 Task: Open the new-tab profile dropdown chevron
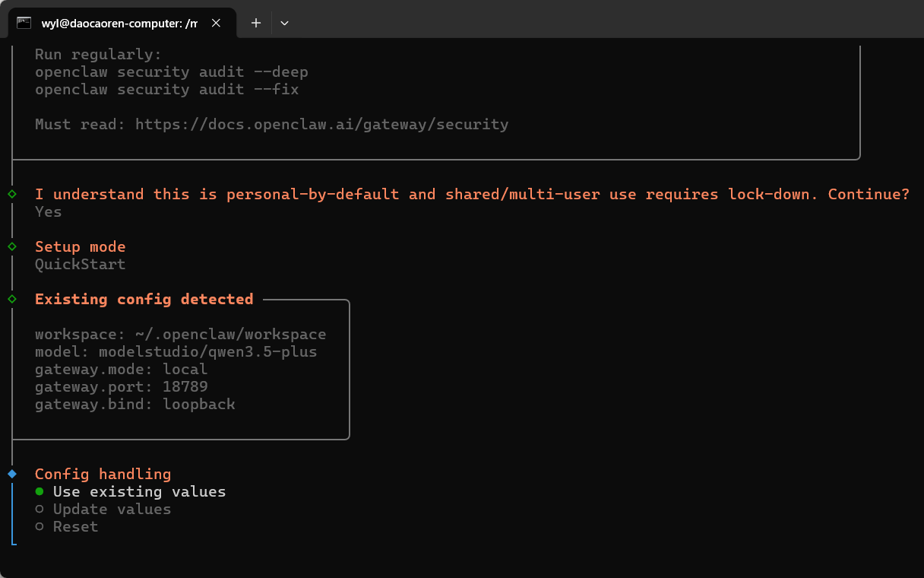tap(285, 23)
